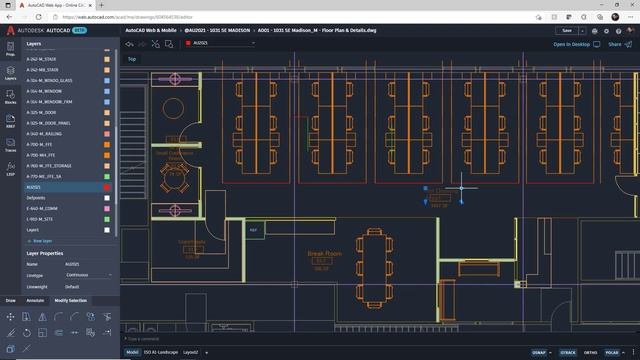Select the Mirror tool icon

(x=42, y=317)
